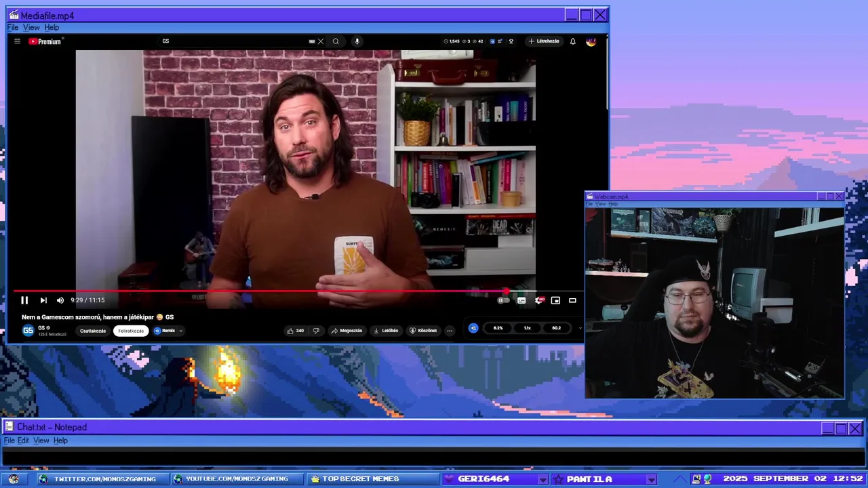Open File menu in Mediafile.mp4 window
This screenshot has height=488, width=868.
(13, 28)
